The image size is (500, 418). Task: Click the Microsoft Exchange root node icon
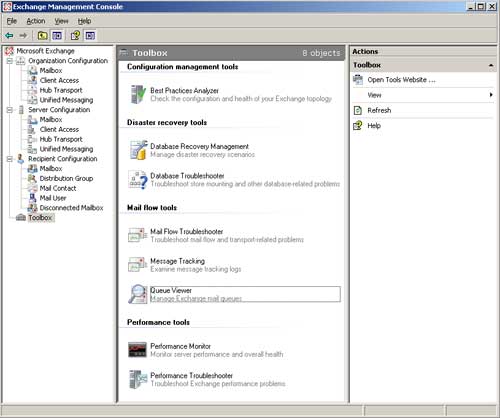point(9,51)
